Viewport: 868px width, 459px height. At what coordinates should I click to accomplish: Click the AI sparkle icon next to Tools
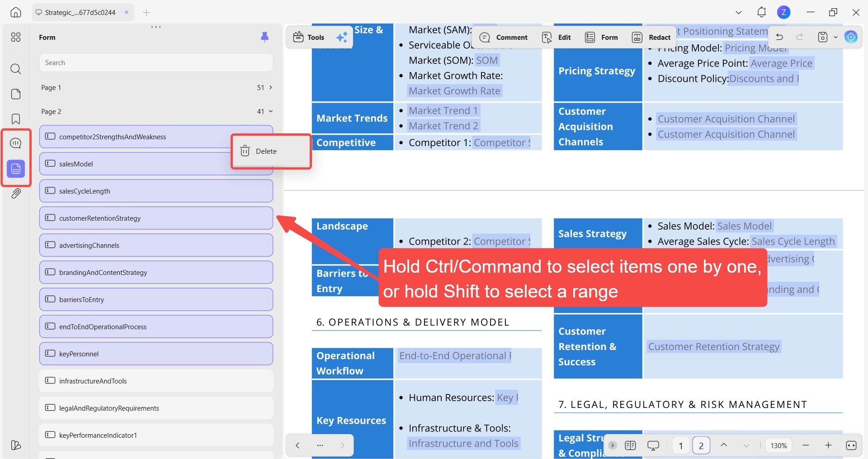(x=342, y=37)
